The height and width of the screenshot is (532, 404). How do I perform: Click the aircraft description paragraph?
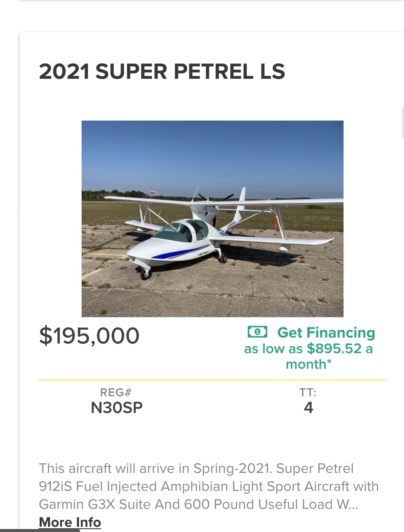[x=208, y=486]
